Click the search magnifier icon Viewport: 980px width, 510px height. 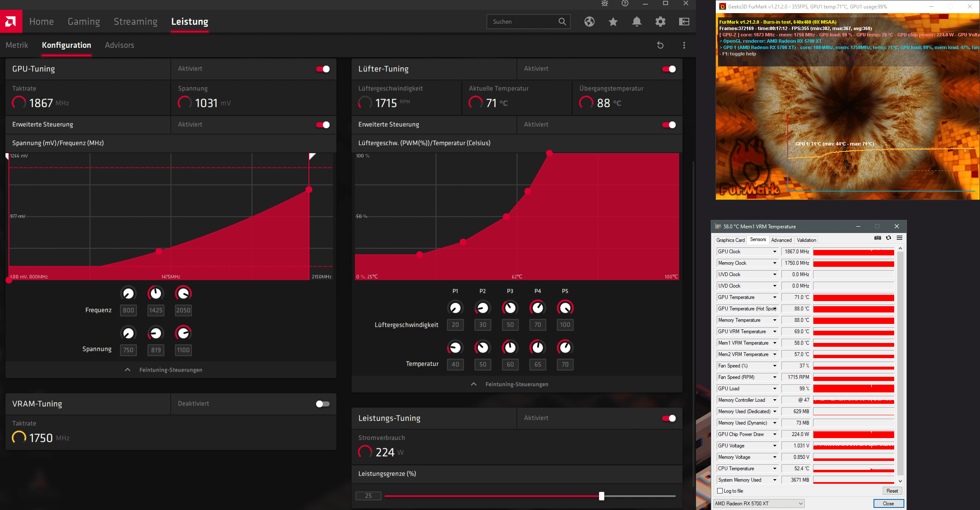coord(562,22)
